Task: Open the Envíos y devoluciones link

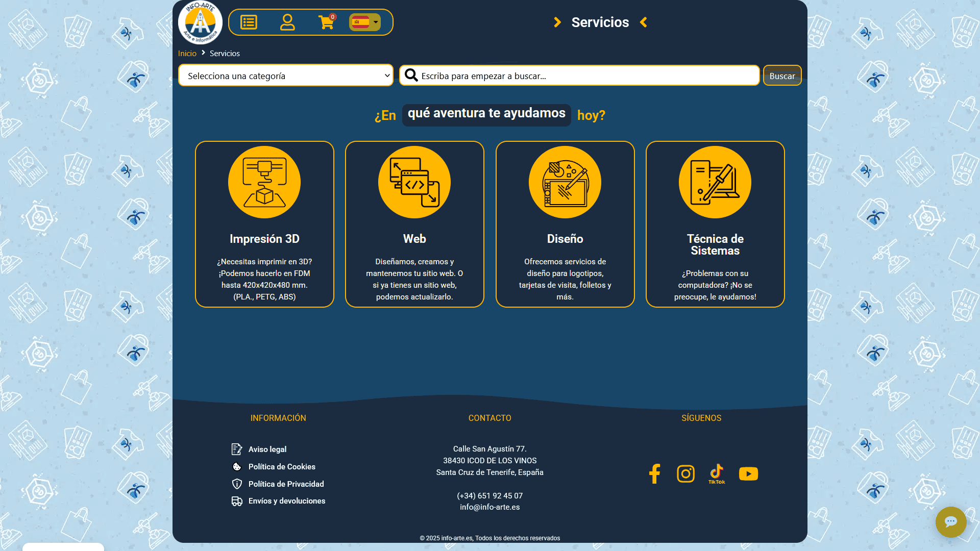Action: coord(286,501)
